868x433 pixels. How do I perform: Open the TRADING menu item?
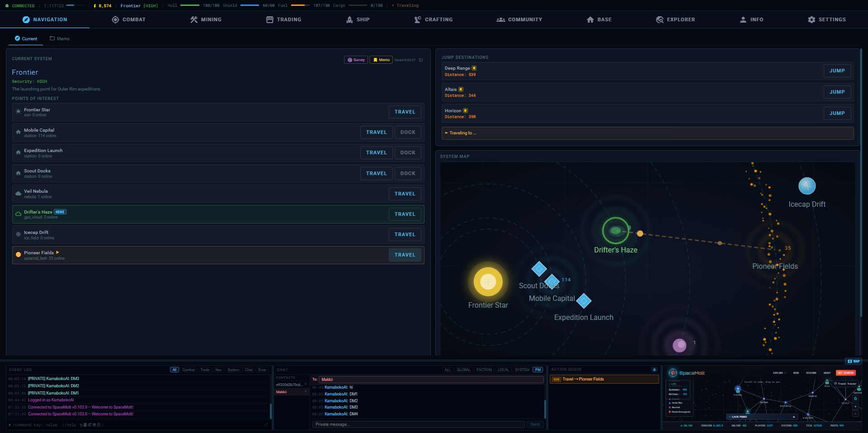click(284, 19)
